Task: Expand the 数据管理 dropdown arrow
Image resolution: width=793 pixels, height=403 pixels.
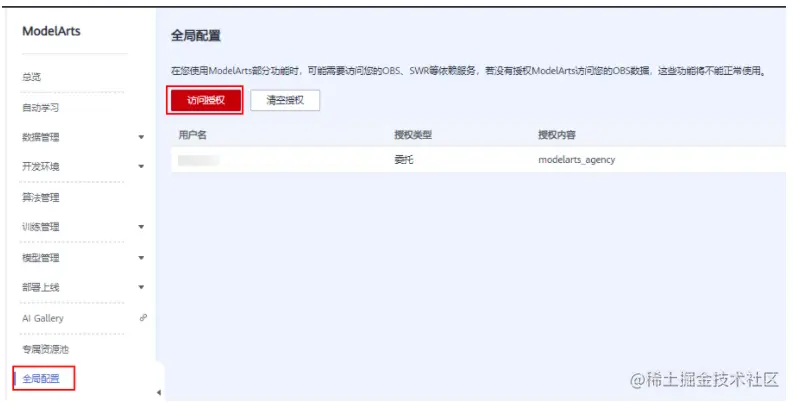Action: point(142,137)
